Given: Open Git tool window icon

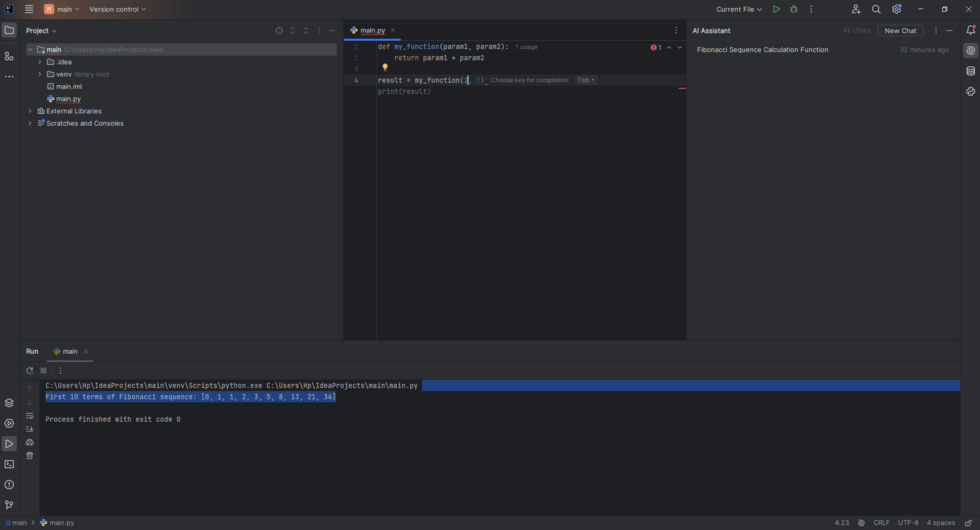Looking at the screenshot, I should pyautogui.click(x=9, y=505).
